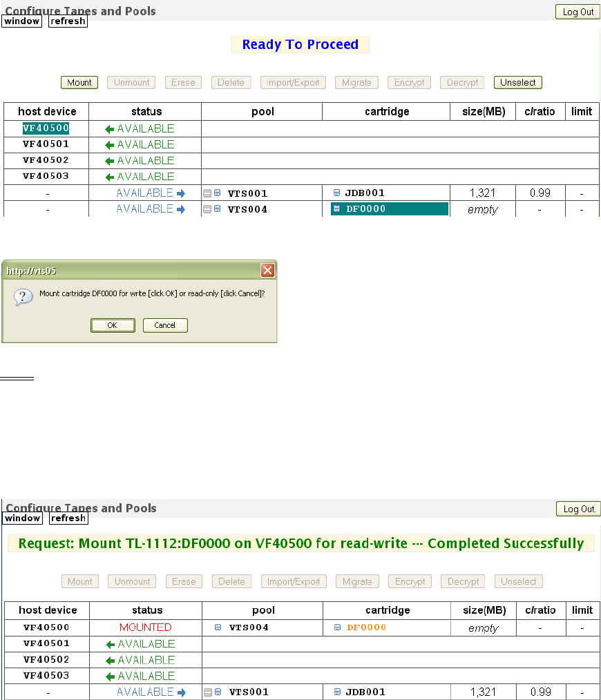Click the teal-highlighted DF0000 cartridge

click(365, 209)
